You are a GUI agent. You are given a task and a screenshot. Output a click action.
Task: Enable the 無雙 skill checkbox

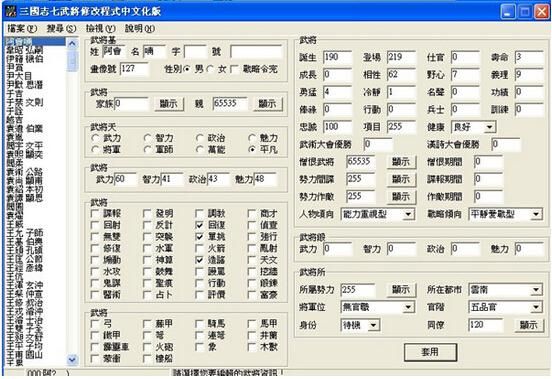pyautogui.click(x=95, y=236)
